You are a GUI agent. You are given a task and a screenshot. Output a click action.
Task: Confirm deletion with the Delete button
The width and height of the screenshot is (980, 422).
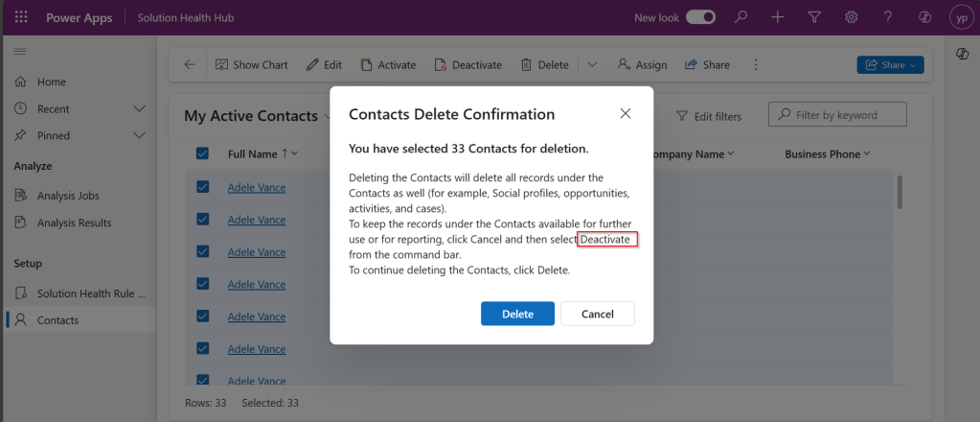517,314
